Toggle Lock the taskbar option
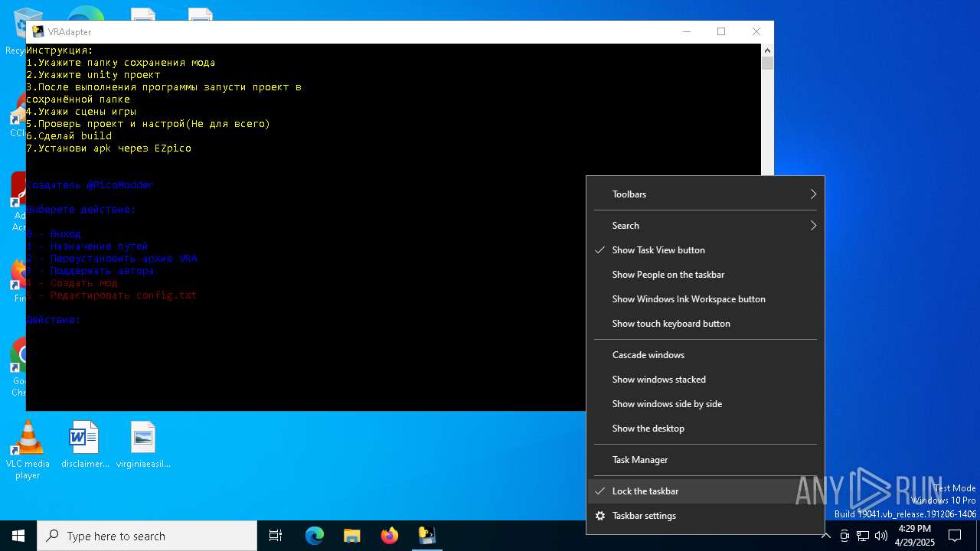Screen dimensions: 980x551 click(705, 491)
